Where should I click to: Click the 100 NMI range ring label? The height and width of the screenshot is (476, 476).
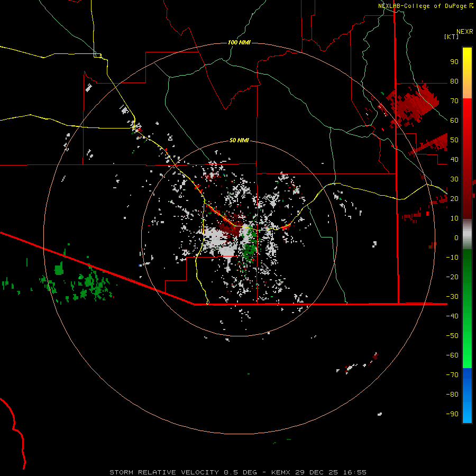[239, 42]
